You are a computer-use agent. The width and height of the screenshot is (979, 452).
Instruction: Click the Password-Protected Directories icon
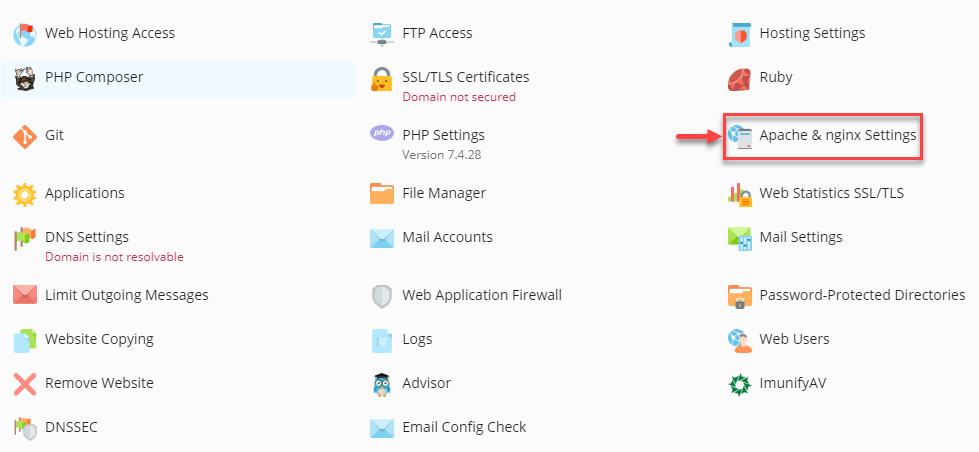739,296
